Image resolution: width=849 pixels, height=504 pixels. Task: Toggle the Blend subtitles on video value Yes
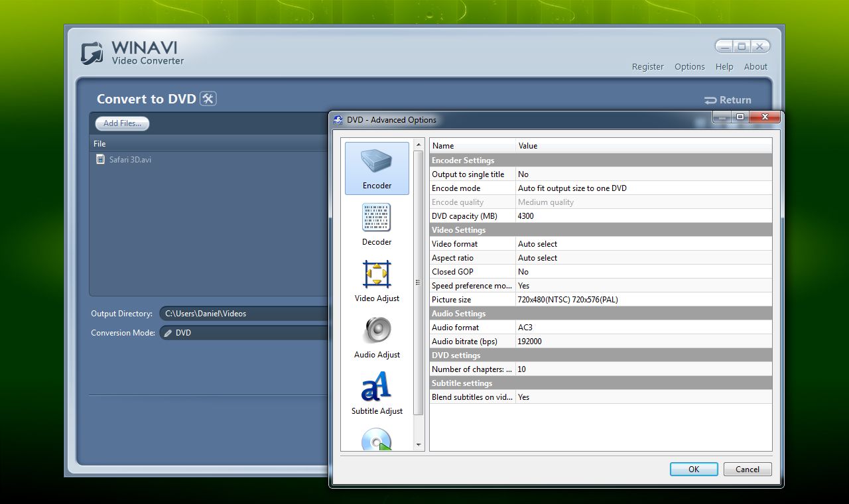[644, 397]
